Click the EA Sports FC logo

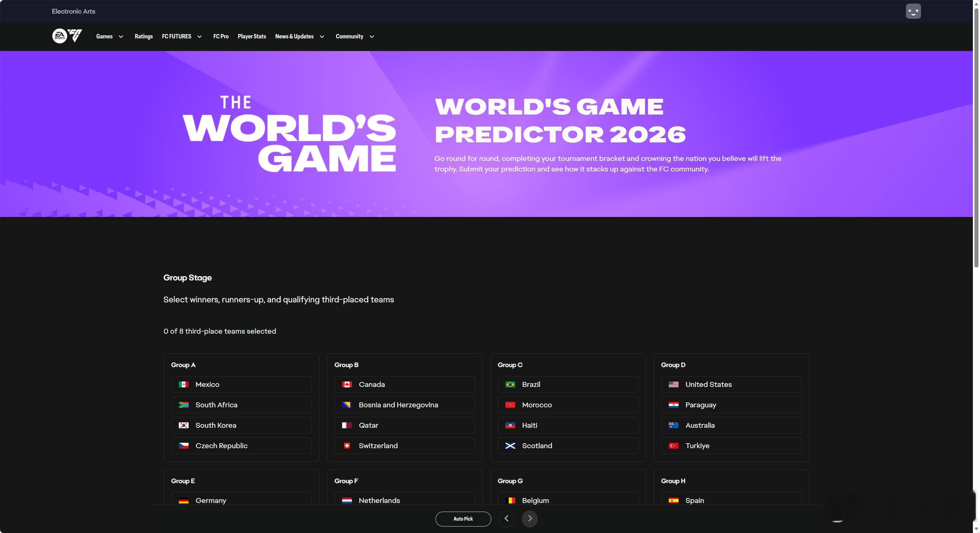pos(67,36)
